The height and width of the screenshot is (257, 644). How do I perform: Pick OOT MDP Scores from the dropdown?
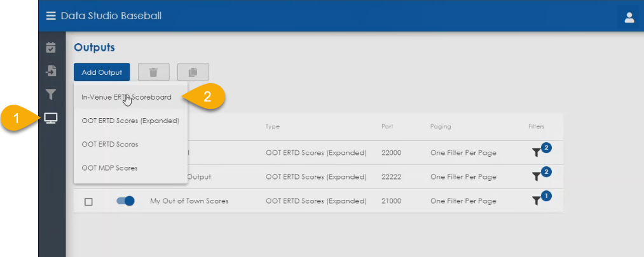click(109, 168)
